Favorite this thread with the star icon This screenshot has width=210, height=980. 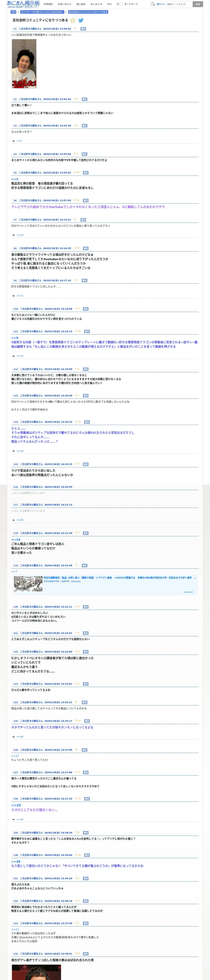click(73, 20)
